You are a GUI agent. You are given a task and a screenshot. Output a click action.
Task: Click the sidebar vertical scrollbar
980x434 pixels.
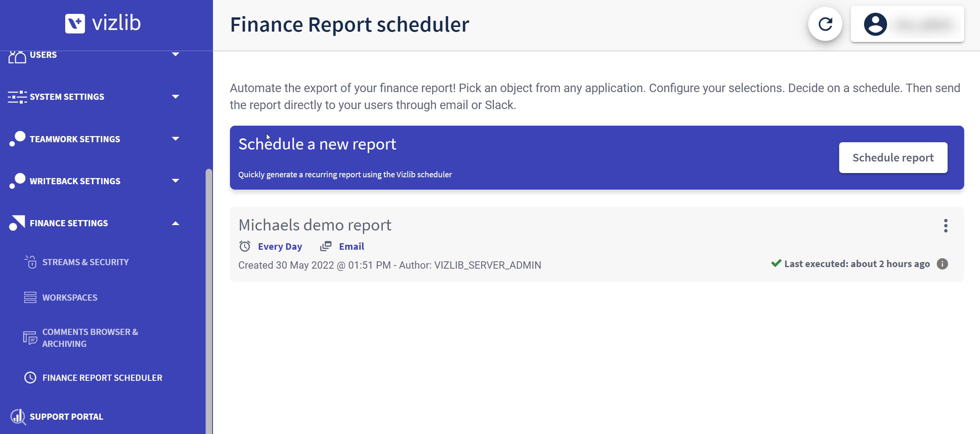coord(209,301)
